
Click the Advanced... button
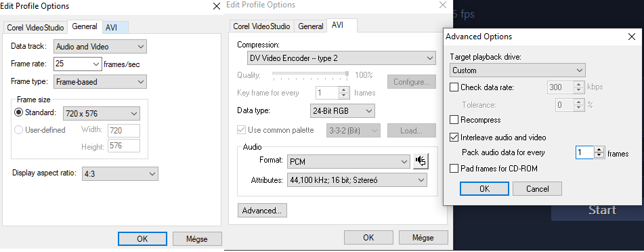point(262,211)
